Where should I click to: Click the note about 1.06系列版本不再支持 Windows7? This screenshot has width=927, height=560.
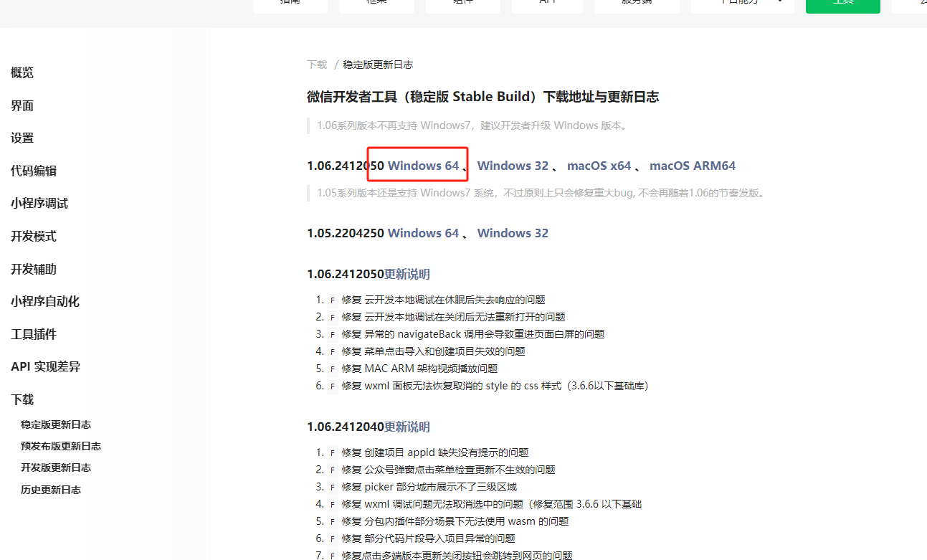click(x=472, y=125)
